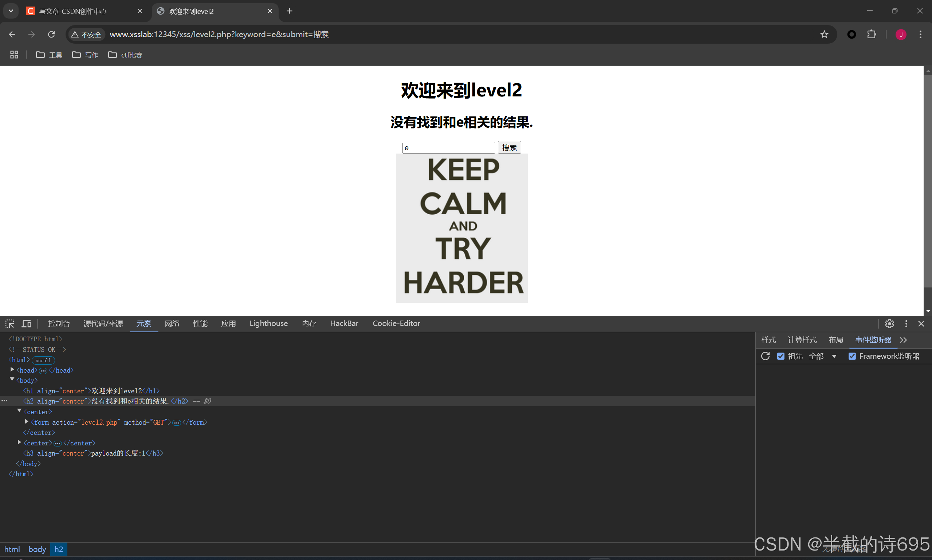The height and width of the screenshot is (560, 932).
Task: Expand the form level2.php node
Action: pos(27,421)
